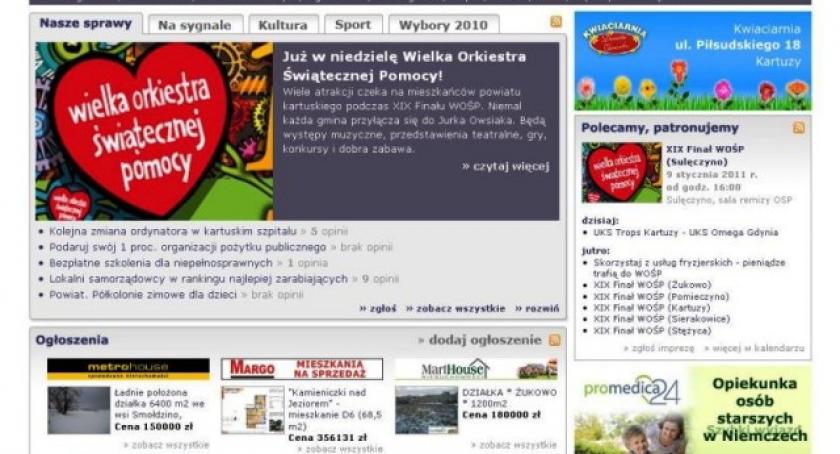
Task: Click the Polecamy, patronujemy heading
Action: coord(660,128)
